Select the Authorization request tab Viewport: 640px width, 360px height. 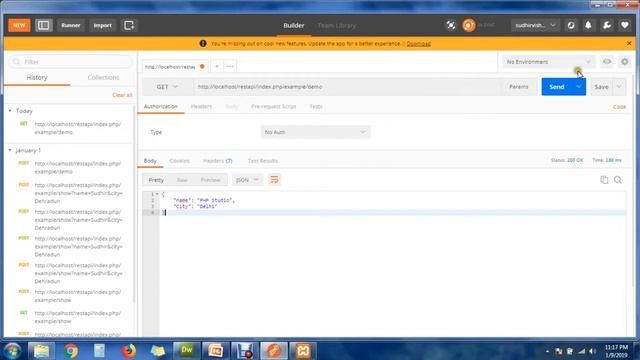click(x=160, y=107)
